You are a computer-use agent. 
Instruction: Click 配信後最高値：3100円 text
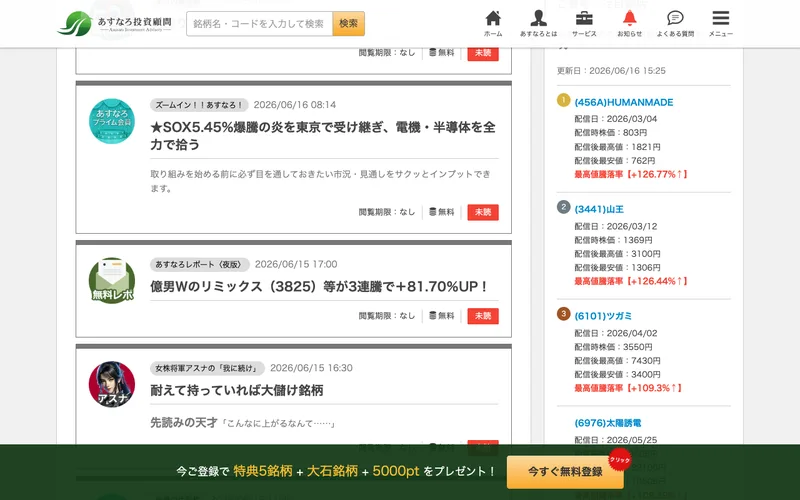617,254
